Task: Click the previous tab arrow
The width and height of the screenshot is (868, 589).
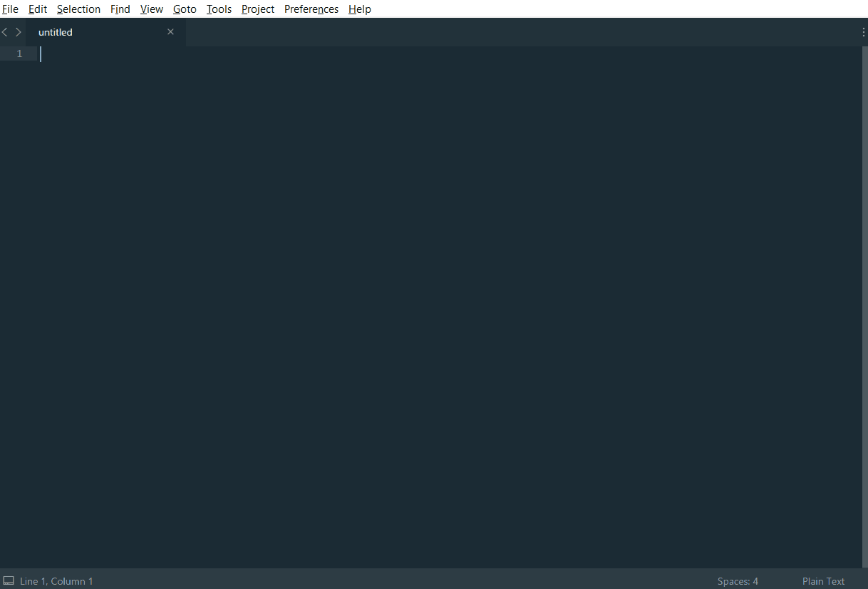Action: click(5, 32)
